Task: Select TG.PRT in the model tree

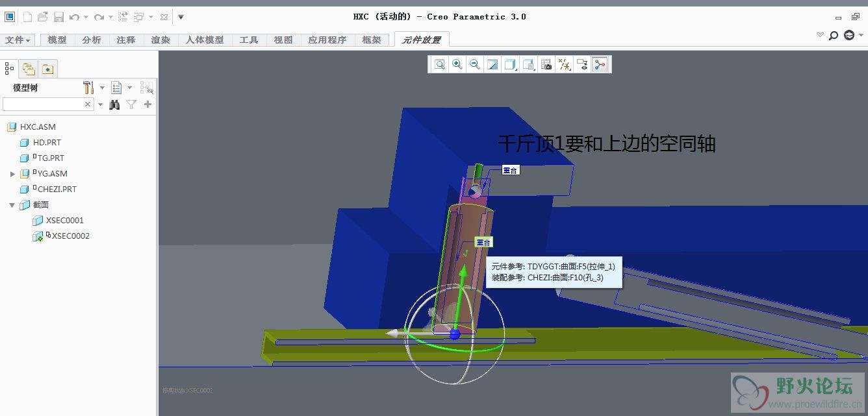Action: [51, 158]
